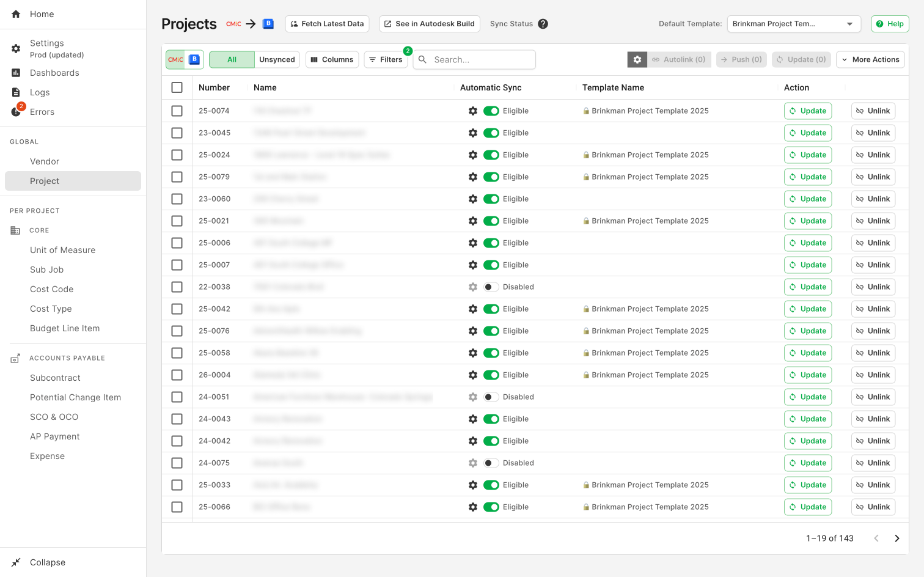Click the Fetch Latest Data button

[x=327, y=24]
